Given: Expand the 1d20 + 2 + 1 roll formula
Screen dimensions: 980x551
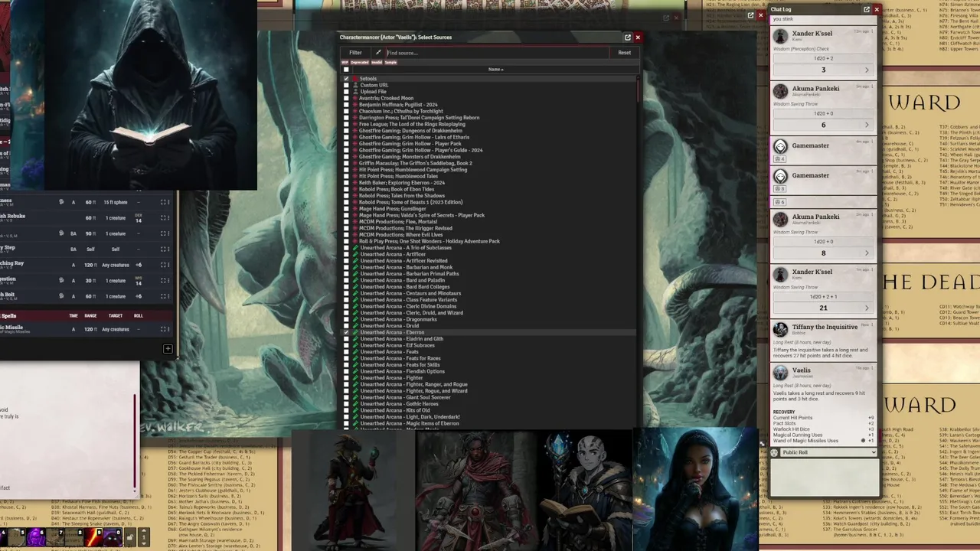Looking at the screenshot, I should [823, 296].
